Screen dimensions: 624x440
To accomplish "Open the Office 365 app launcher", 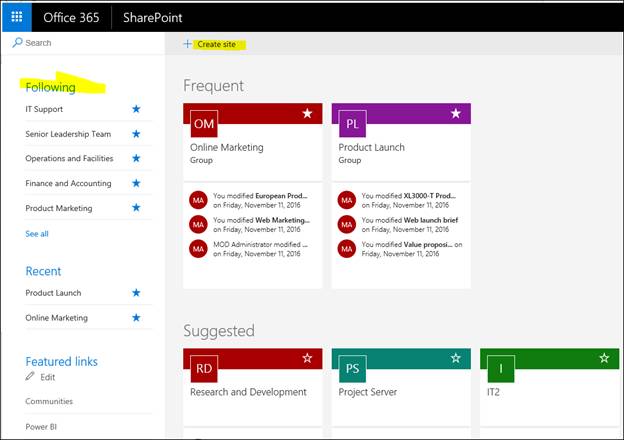I will click(17, 18).
